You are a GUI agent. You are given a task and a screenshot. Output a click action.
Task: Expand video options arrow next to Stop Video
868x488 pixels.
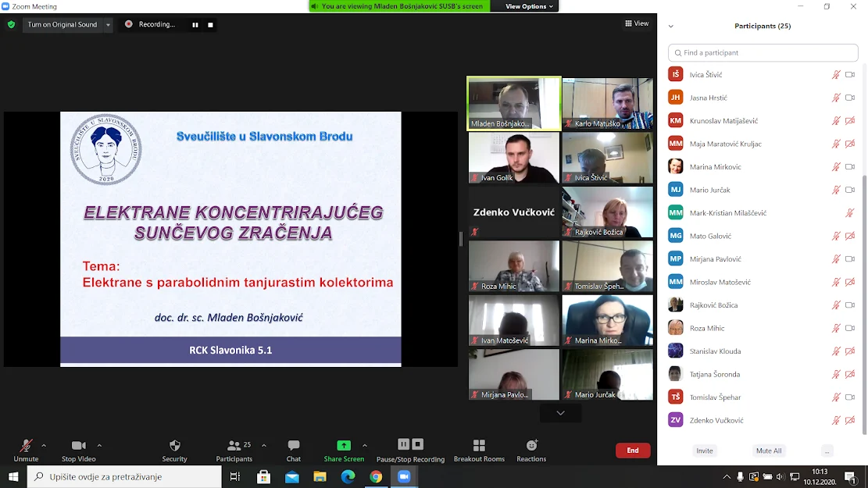(99, 445)
